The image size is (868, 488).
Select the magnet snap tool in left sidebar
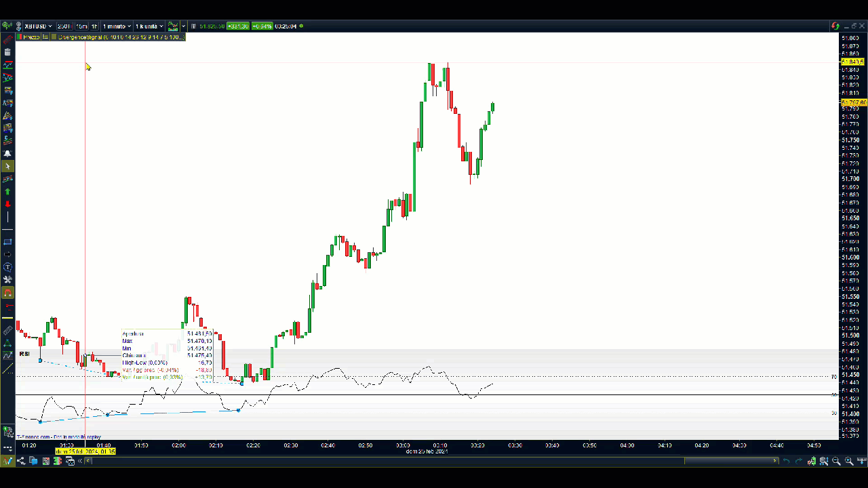click(7, 293)
